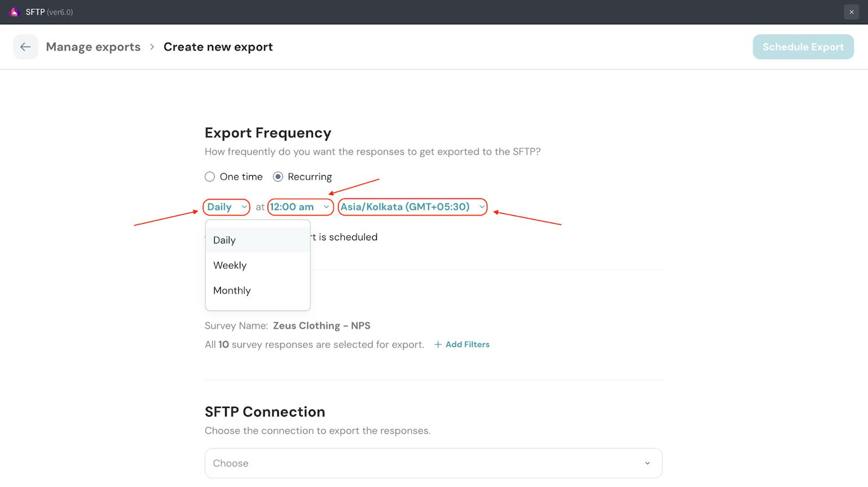The height and width of the screenshot is (487, 868).
Task: Select Daily in the frequency list
Action: click(225, 240)
